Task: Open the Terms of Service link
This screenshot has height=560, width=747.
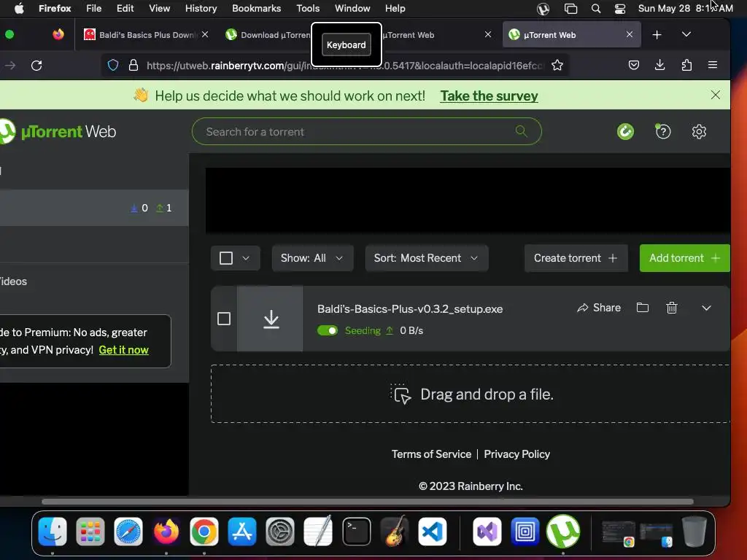Action: 431,454
